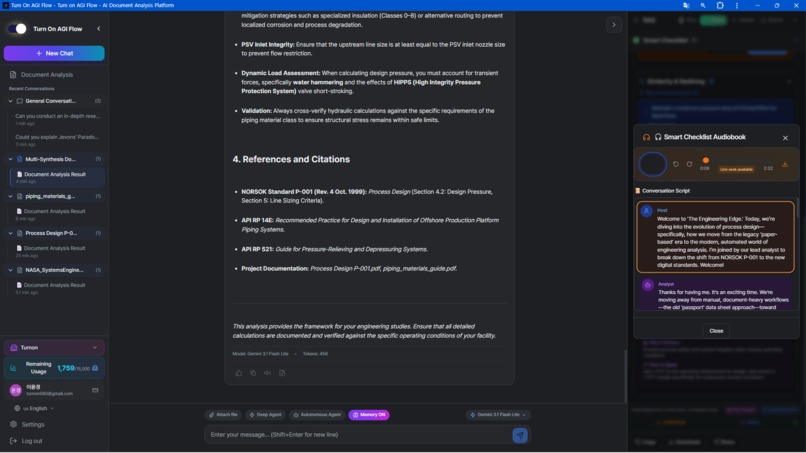Collapse the sidebar with the left chevron
This screenshot has height=453, width=806.
click(99, 29)
